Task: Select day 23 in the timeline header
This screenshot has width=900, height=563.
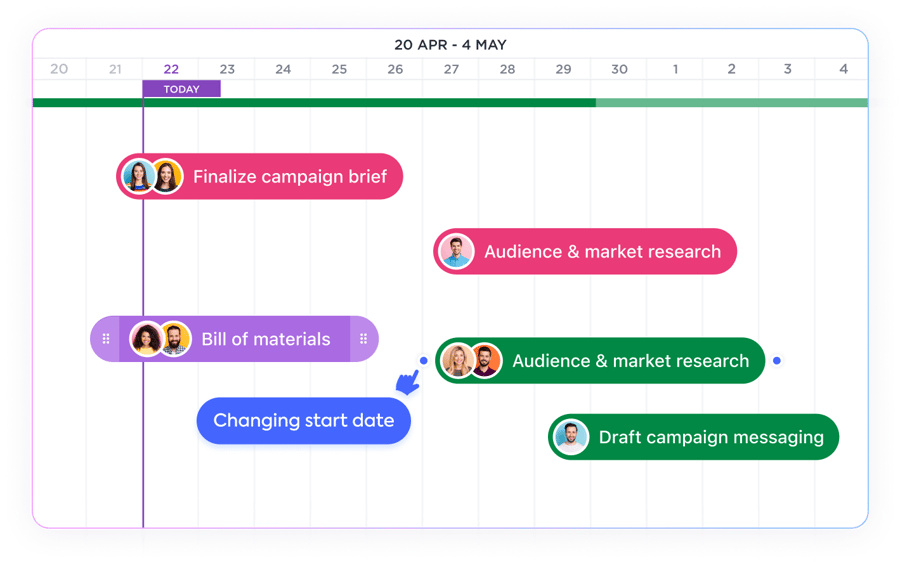Action: [227, 69]
